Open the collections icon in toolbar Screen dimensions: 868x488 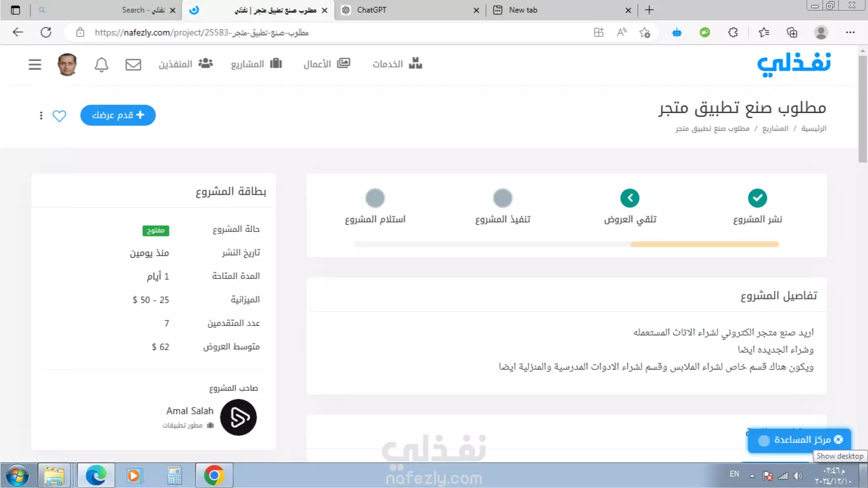pos(792,32)
